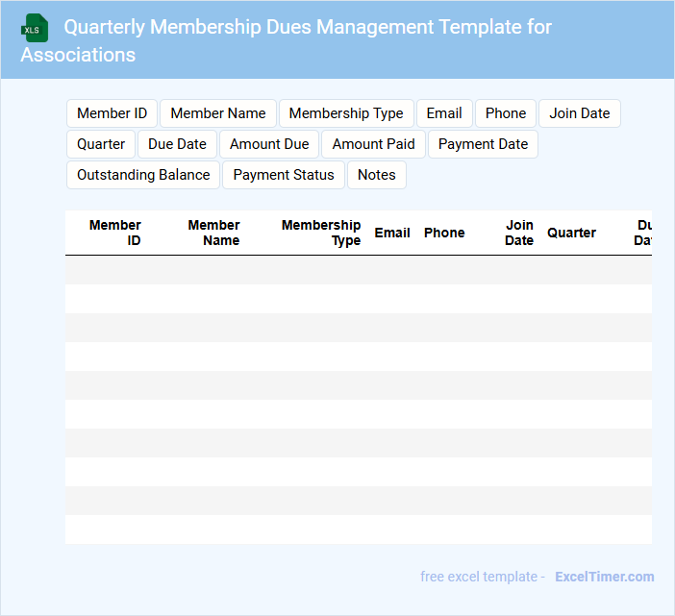Select the Notes field tag
675x616 pixels.
pyautogui.click(x=377, y=175)
